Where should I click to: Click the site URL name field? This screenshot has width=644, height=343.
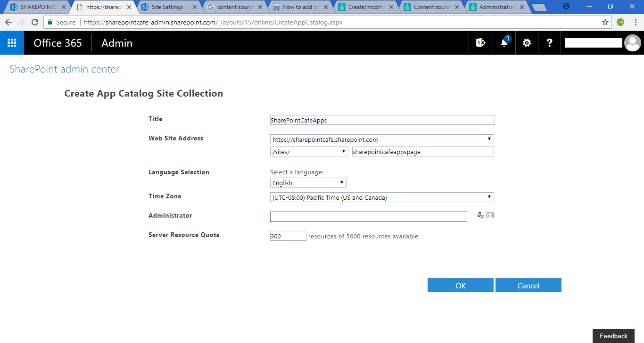point(423,152)
